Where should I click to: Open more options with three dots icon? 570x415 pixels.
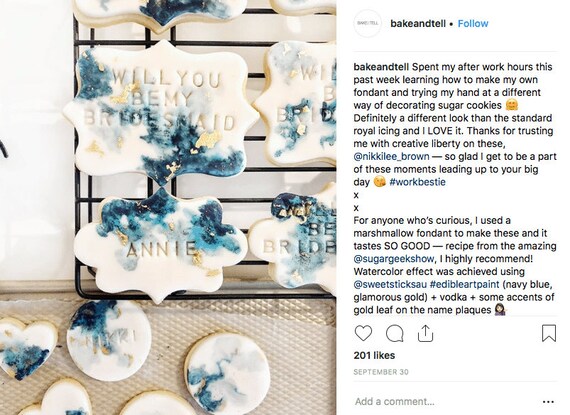(x=548, y=402)
